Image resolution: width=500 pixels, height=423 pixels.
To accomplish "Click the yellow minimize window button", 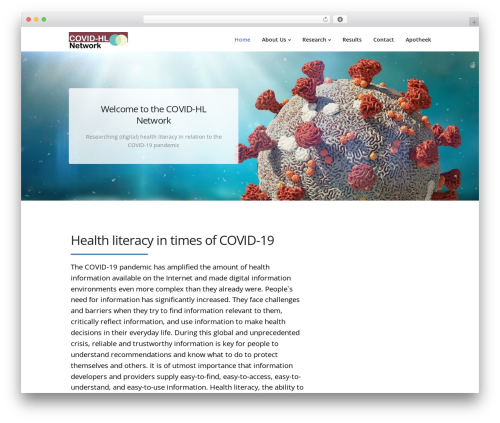I will 36,20.
